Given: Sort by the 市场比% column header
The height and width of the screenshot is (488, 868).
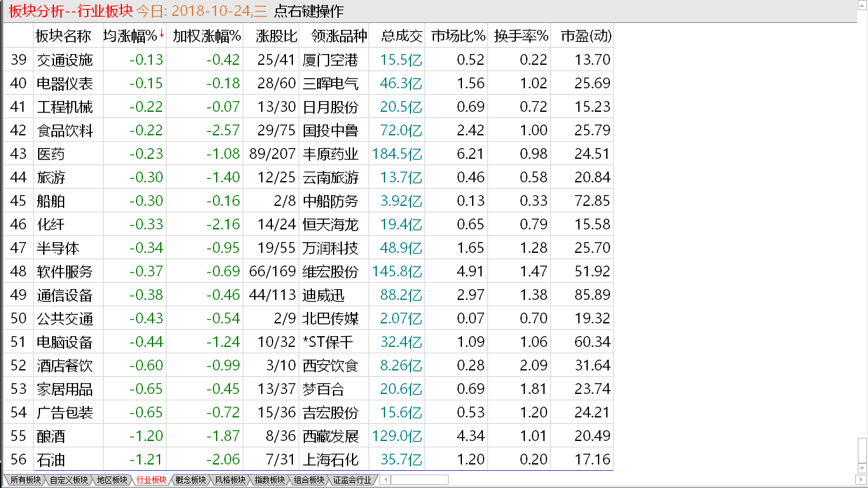Looking at the screenshot, I should click(458, 36).
